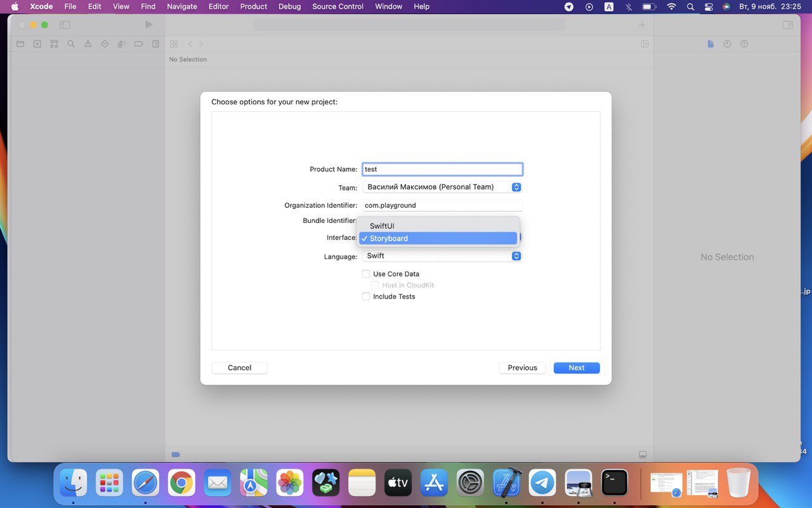Click the Organization Identifier field
812x508 pixels.
(442, 206)
